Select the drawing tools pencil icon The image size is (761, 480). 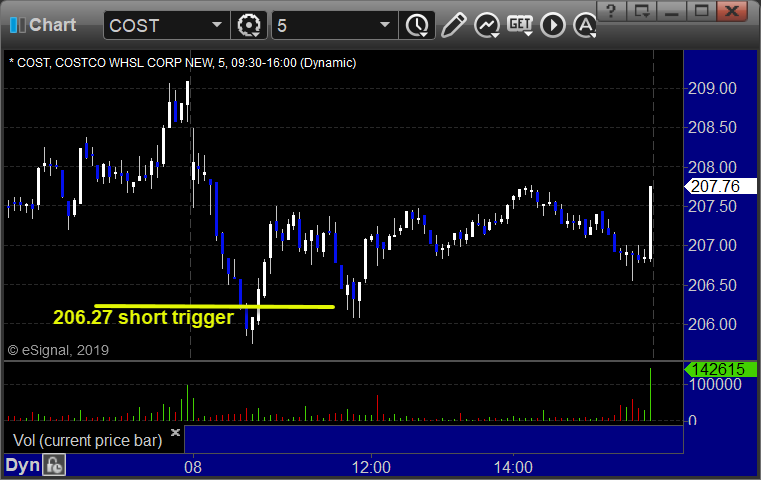tap(453, 25)
